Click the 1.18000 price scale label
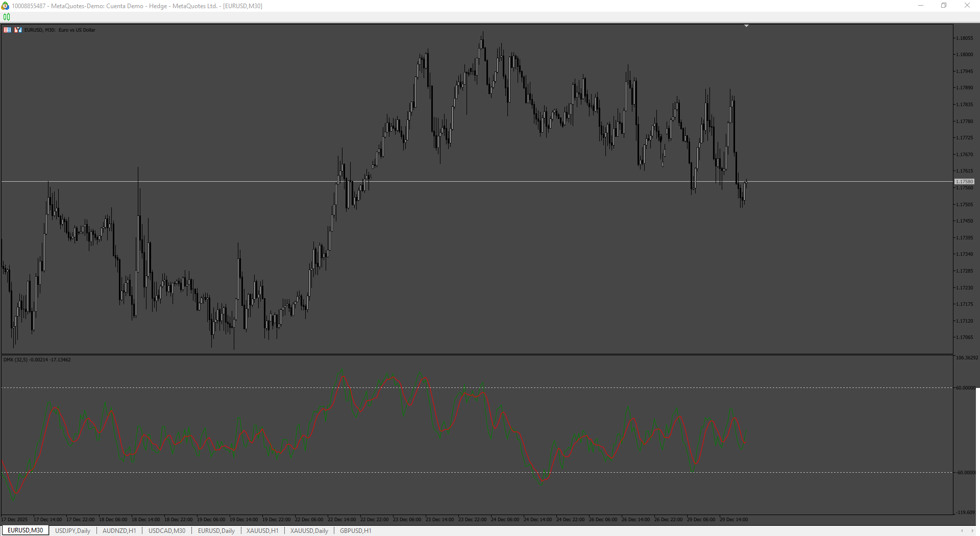The height and width of the screenshot is (536, 980). (x=964, y=55)
